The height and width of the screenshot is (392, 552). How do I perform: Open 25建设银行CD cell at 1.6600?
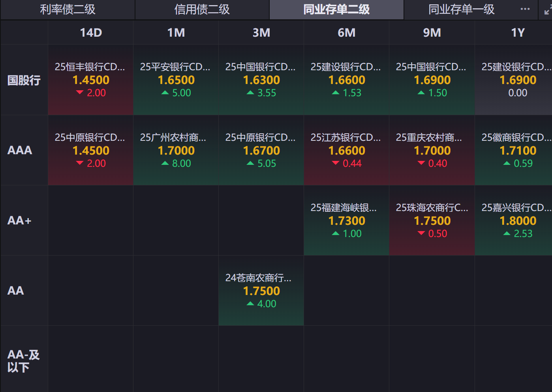[x=347, y=80]
